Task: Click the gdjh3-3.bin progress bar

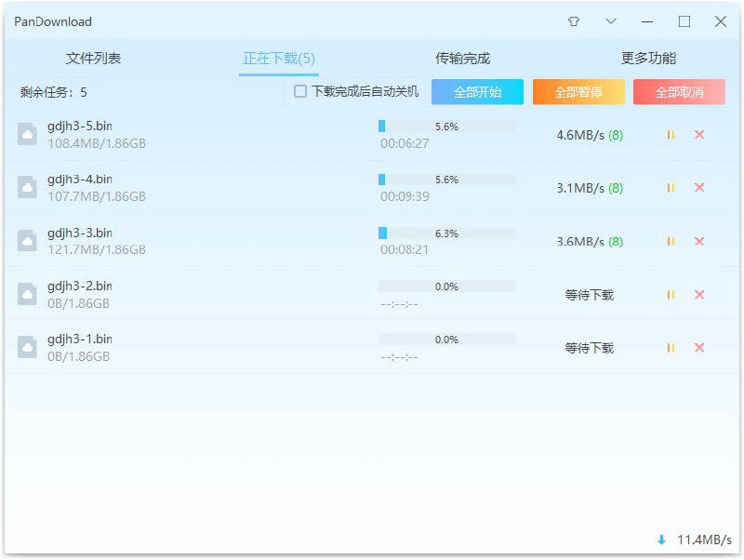Action: click(x=447, y=233)
